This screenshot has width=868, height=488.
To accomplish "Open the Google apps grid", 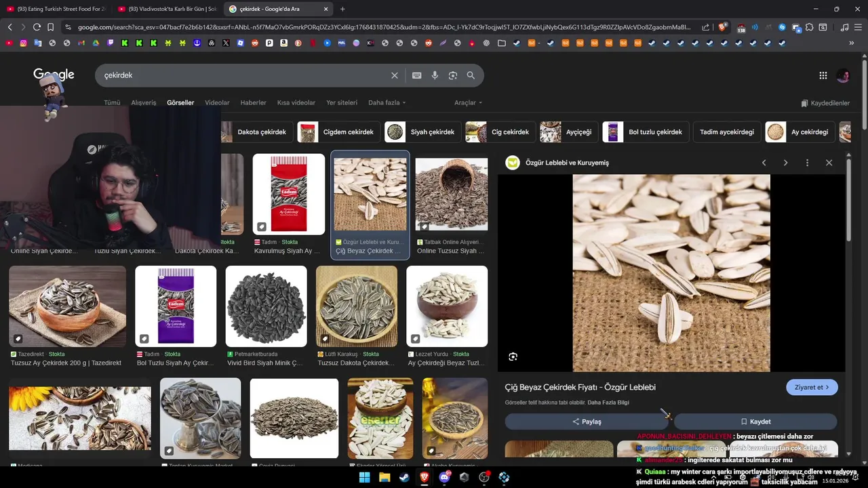I will (x=823, y=75).
